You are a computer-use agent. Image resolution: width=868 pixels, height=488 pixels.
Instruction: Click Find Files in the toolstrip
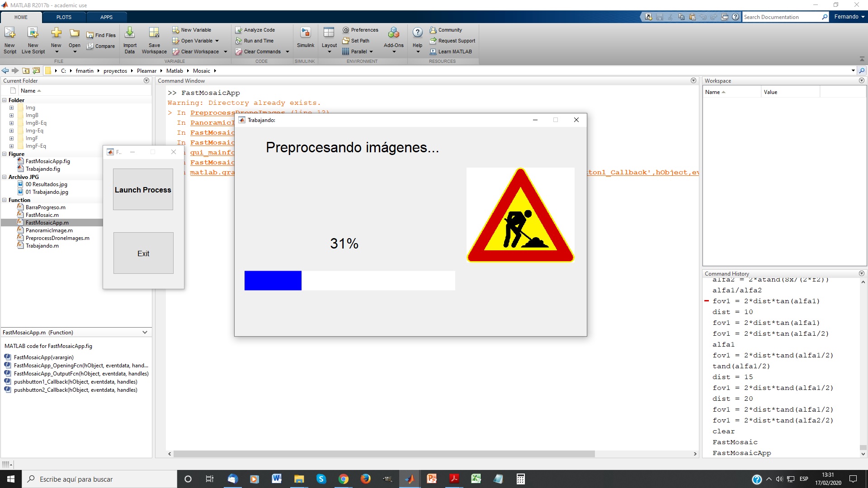(x=101, y=35)
